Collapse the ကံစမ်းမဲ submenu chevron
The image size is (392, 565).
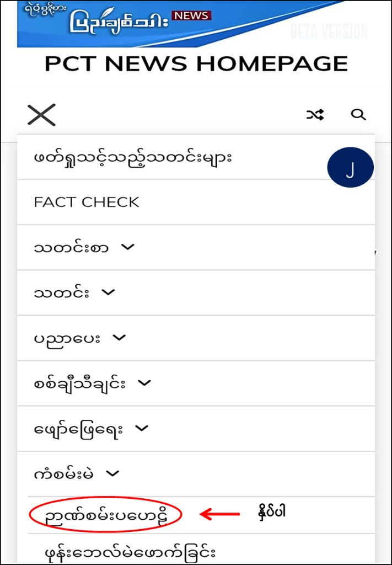[113, 473]
